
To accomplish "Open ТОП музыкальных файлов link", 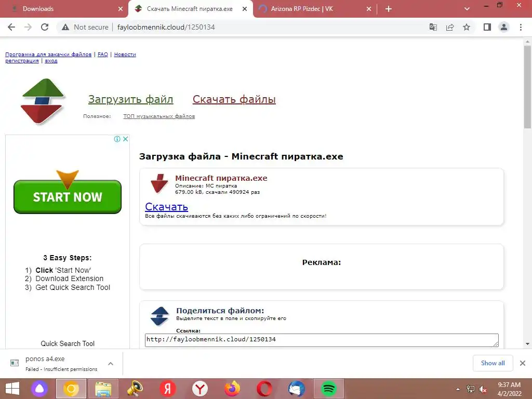I will pos(159,116).
